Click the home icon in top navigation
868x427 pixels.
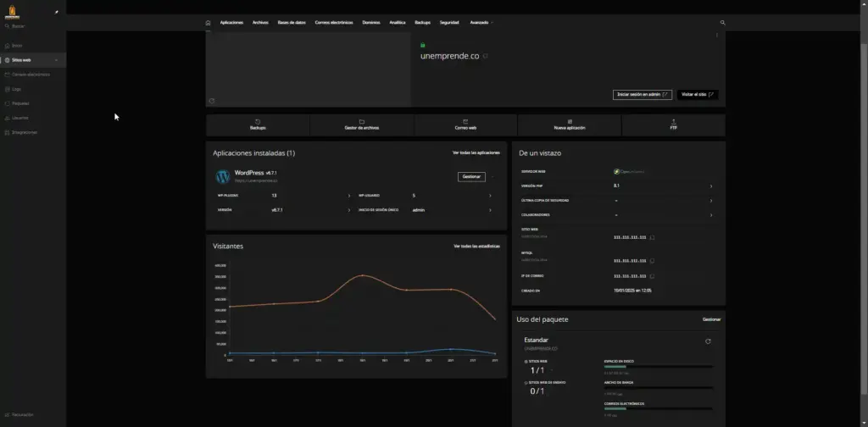[x=209, y=23]
